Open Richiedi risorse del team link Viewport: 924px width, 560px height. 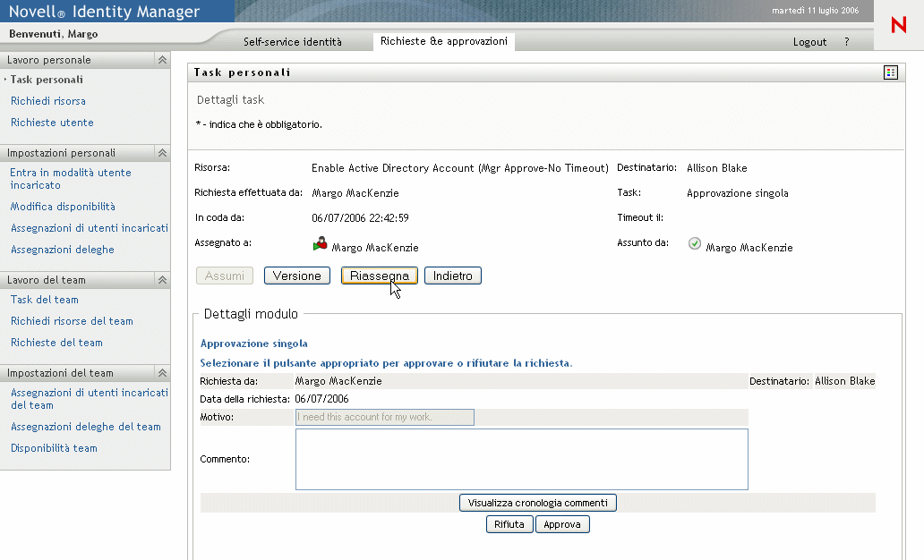[72, 321]
